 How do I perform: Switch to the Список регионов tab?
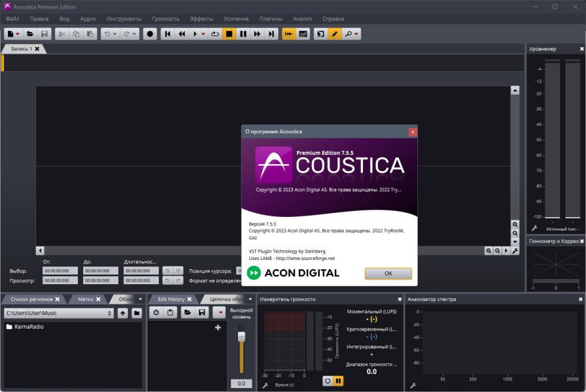point(31,299)
